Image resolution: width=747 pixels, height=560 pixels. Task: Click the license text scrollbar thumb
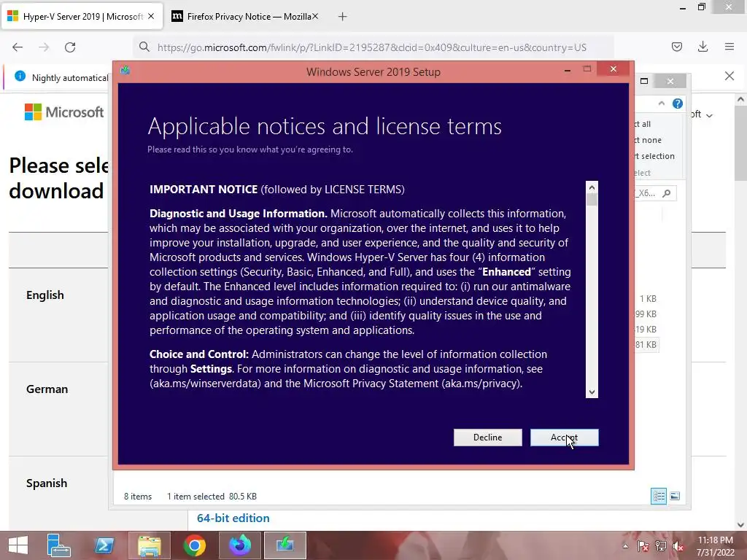pos(592,200)
